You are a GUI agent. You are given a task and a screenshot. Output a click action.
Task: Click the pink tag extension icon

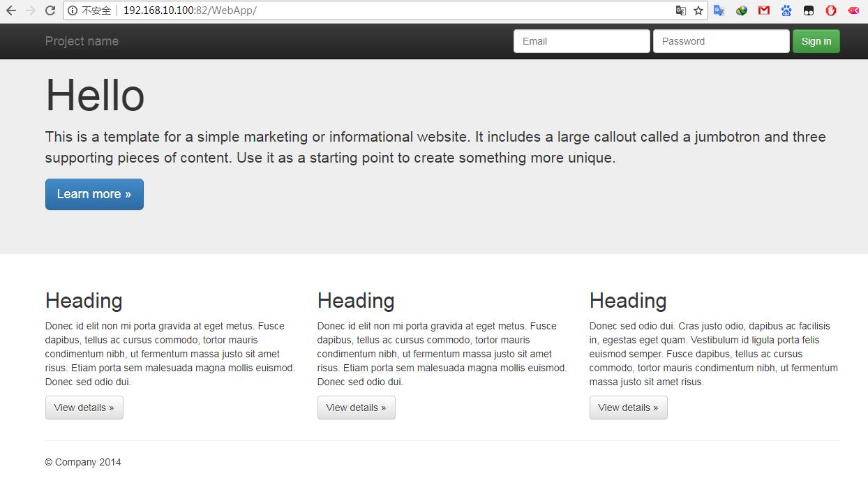click(853, 10)
